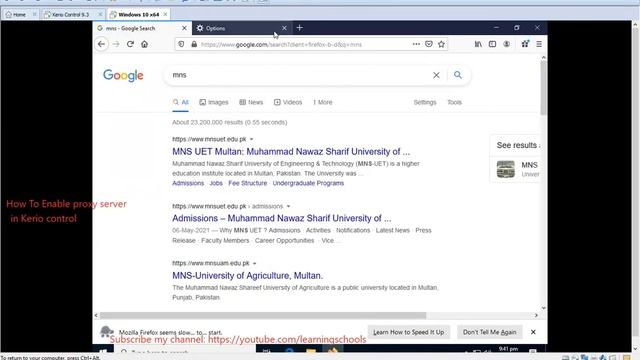Open Kerio Control 9.3 VM tab
This screenshot has height=360, width=640.
(x=70, y=14)
